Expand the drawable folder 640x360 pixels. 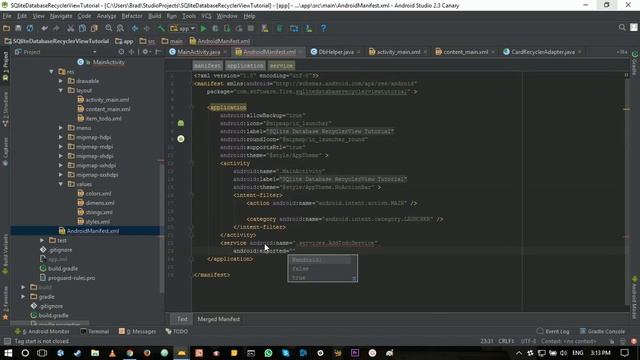pyautogui.click(x=61, y=81)
